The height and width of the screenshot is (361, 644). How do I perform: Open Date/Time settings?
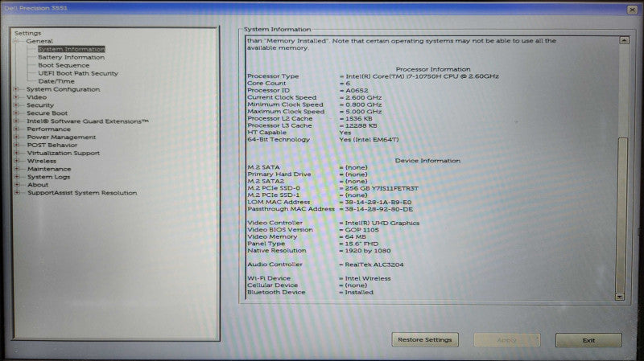[56, 81]
